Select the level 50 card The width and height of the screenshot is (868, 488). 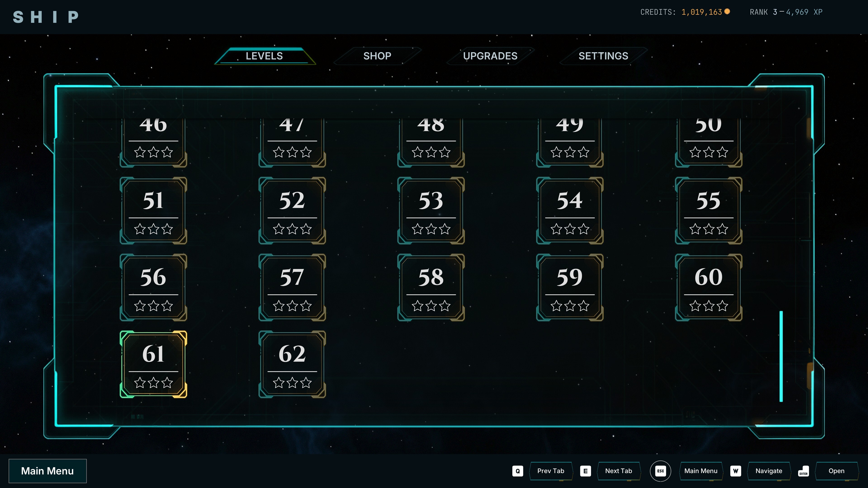(709, 143)
